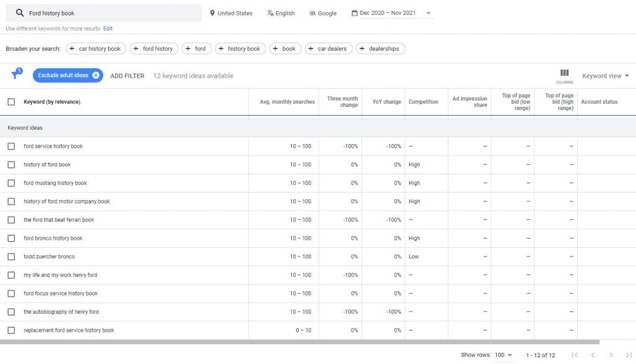Add 'car history book' to broaden search
The width and height of the screenshot is (636, 364).
coord(96,48)
